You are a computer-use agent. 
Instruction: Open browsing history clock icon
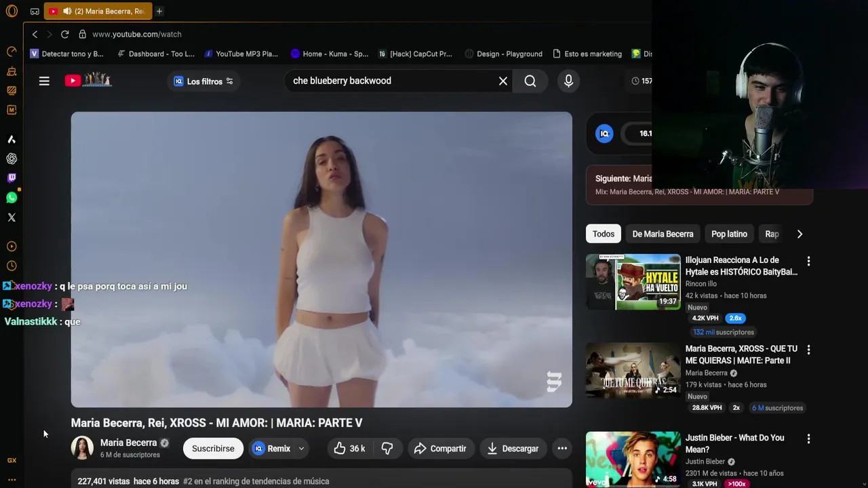coord(12,266)
